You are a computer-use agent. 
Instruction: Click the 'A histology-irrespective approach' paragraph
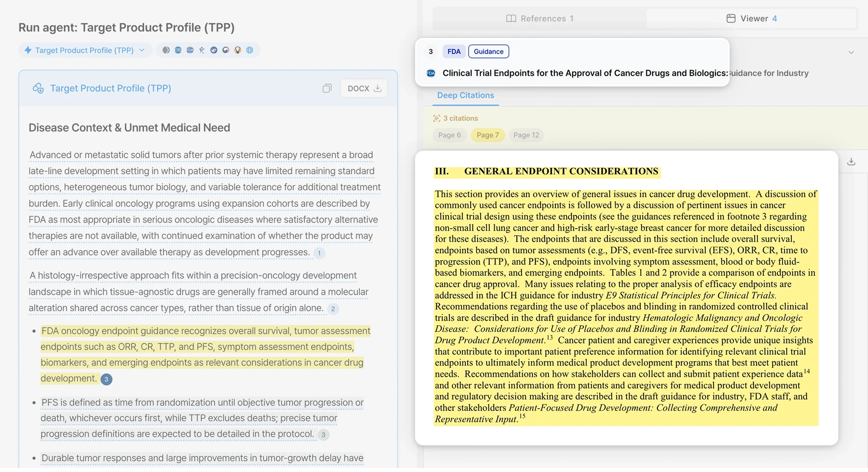coord(198,292)
